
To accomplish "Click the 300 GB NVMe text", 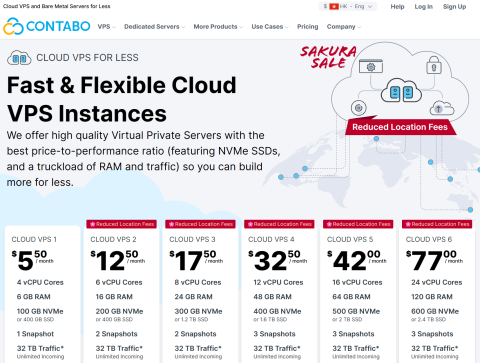I will pyautogui.click(x=198, y=311).
